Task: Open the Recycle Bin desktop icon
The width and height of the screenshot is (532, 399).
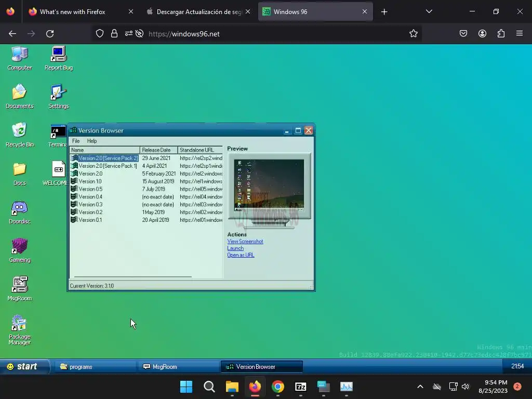Action: (x=20, y=135)
